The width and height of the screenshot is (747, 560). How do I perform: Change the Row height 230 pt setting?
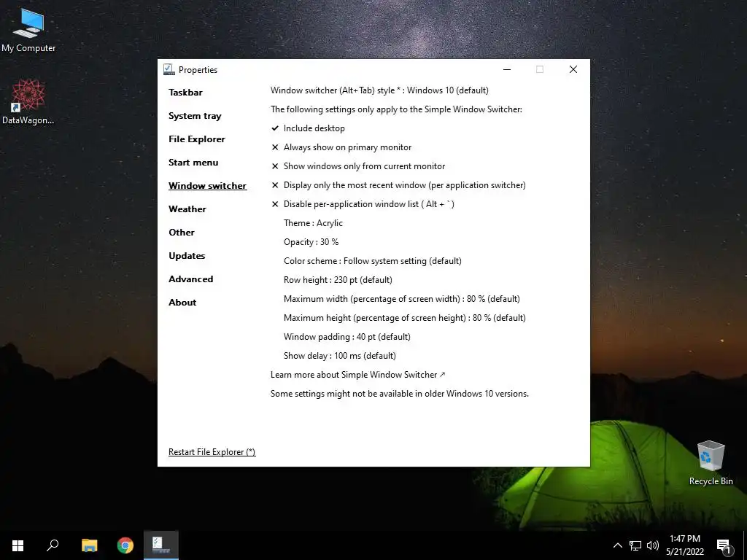[338, 280]
